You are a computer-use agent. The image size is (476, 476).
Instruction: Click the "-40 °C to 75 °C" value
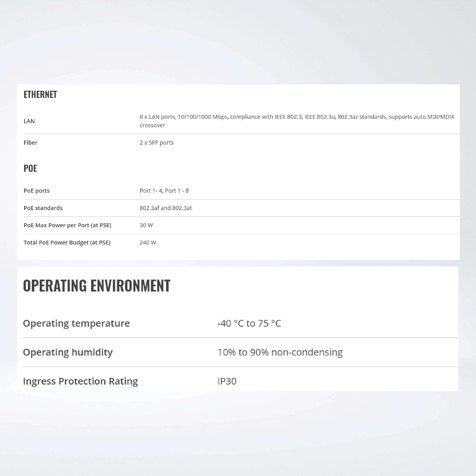coord(249,323)
